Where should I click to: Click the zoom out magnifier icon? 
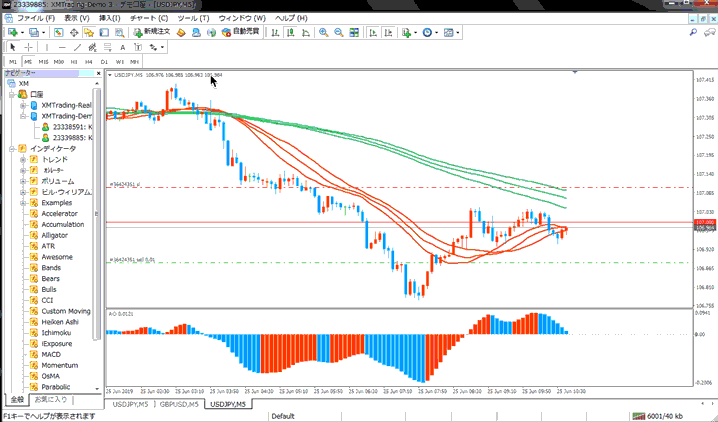(x=339, y=32)
